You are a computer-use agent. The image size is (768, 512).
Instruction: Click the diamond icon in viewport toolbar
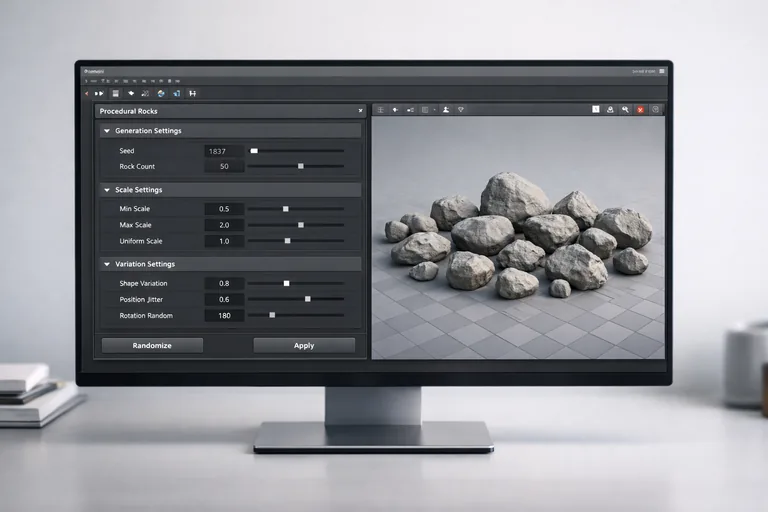point(461,109)
